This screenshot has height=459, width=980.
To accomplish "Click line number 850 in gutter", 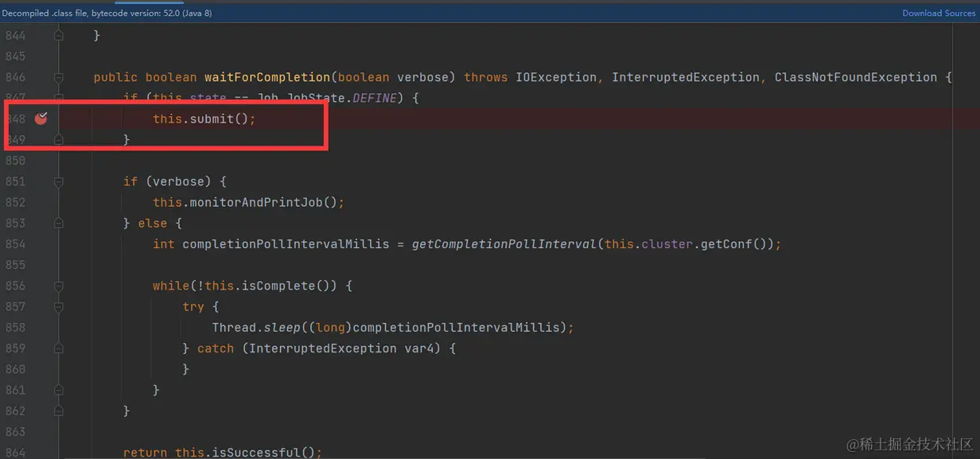I will pyautogui.click(x=15, y=161).
